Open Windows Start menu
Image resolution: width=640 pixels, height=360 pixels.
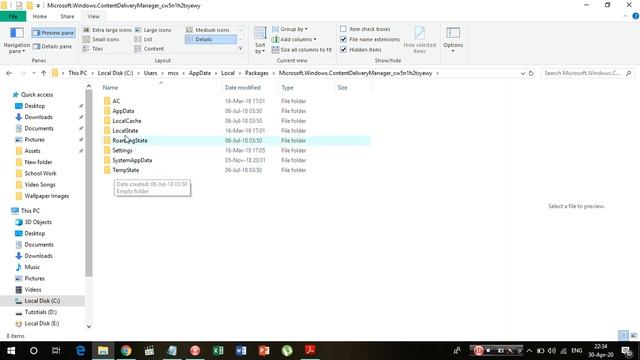tap(11, 351)
